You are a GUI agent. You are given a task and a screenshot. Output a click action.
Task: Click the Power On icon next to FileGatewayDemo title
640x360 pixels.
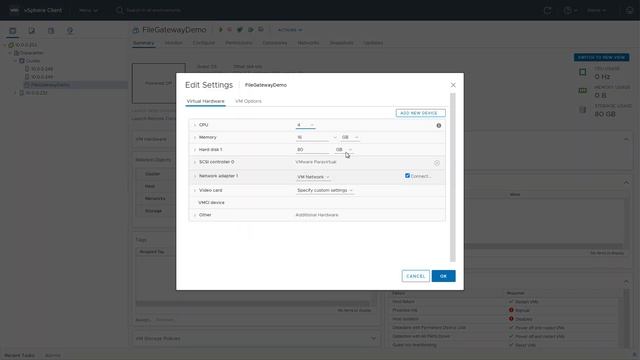click(x=221, y=30)
